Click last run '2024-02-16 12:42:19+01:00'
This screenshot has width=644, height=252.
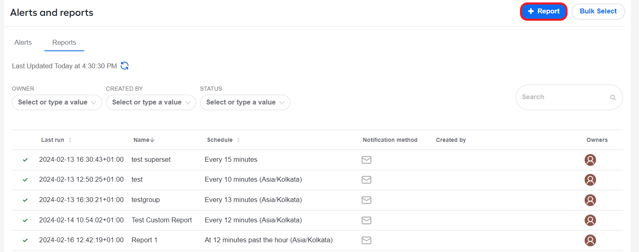81,240
